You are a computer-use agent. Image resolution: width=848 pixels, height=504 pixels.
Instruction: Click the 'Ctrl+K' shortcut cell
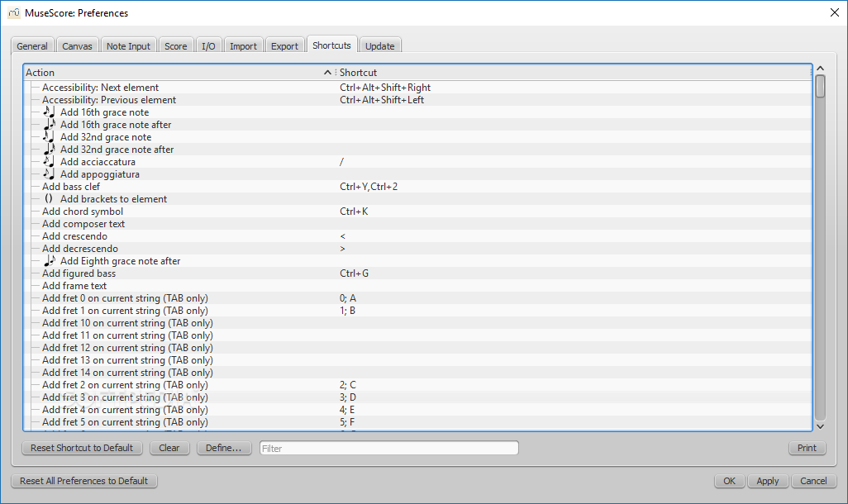[354, 212]
